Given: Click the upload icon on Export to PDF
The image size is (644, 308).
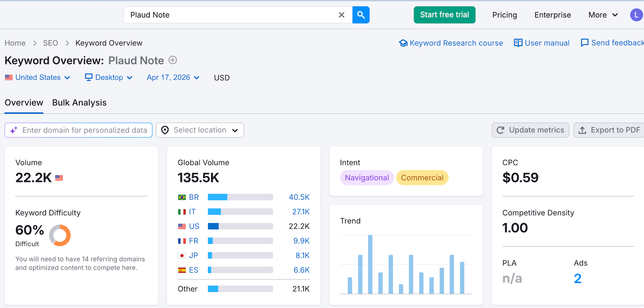Looking at the screenshot, I should pos(582,130).
